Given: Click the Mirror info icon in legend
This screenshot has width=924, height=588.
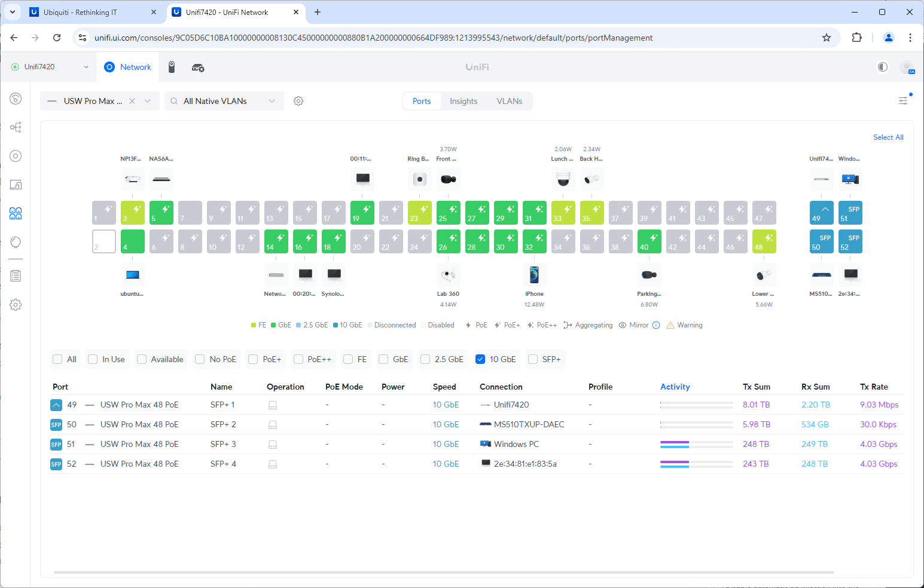Looking at the screenshot, I should tap(656, 325).
